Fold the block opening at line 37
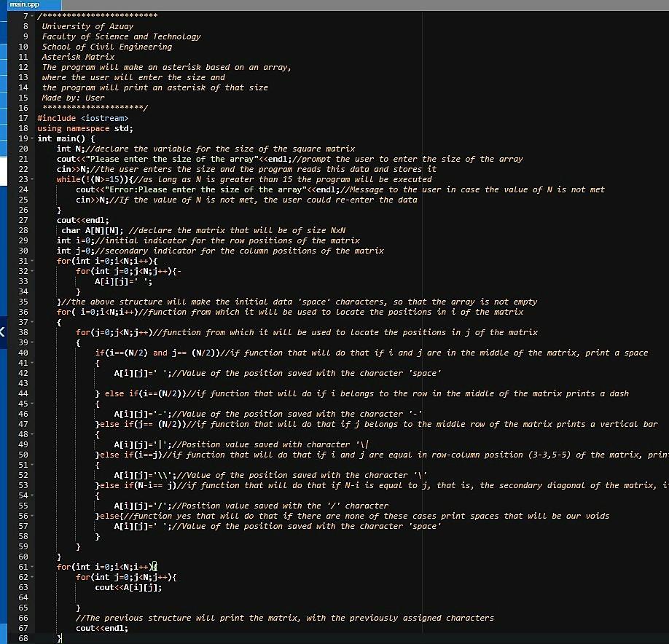The height and width of the screenshot is (644, 669). [x=32, y=323]
